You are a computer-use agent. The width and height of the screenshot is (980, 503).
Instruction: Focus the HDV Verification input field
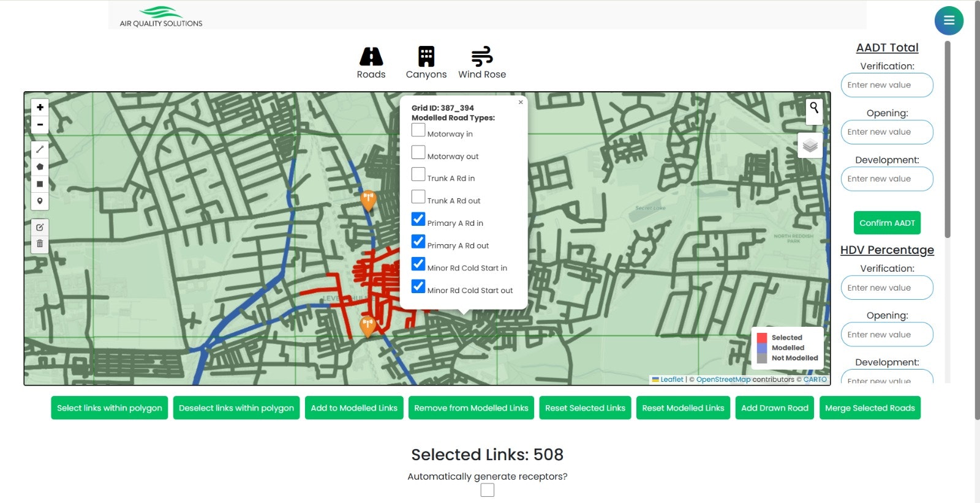coord(887,288)
